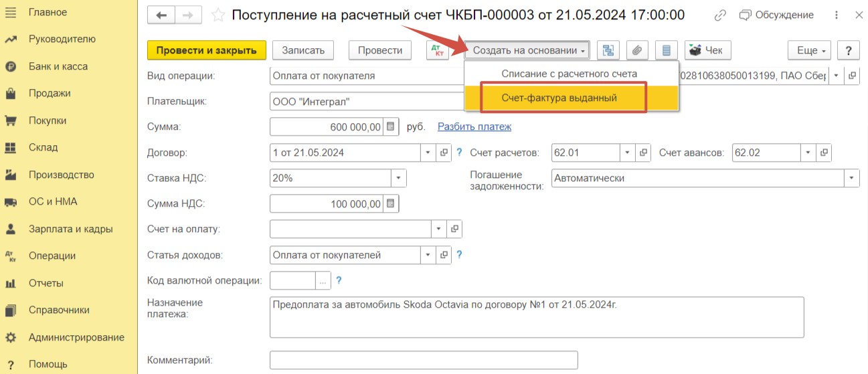Viewport: 868px width, 374px height.
Task: Open the Администрирование section
Action: coord(76,337)
